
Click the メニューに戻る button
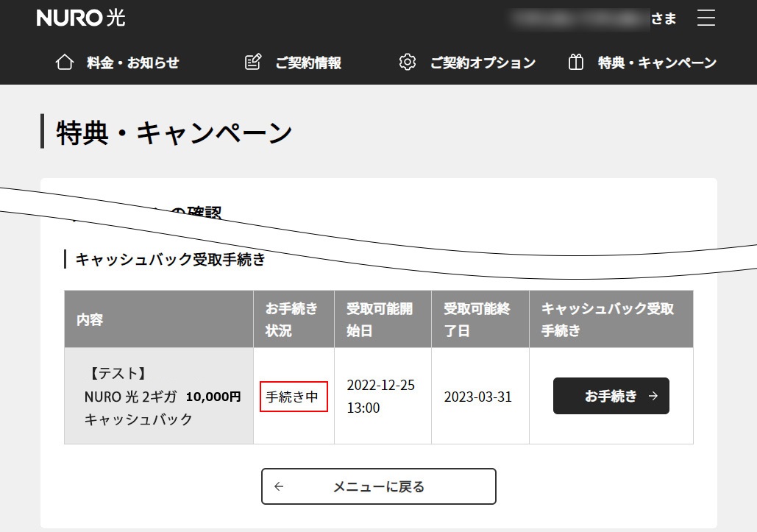378,486
